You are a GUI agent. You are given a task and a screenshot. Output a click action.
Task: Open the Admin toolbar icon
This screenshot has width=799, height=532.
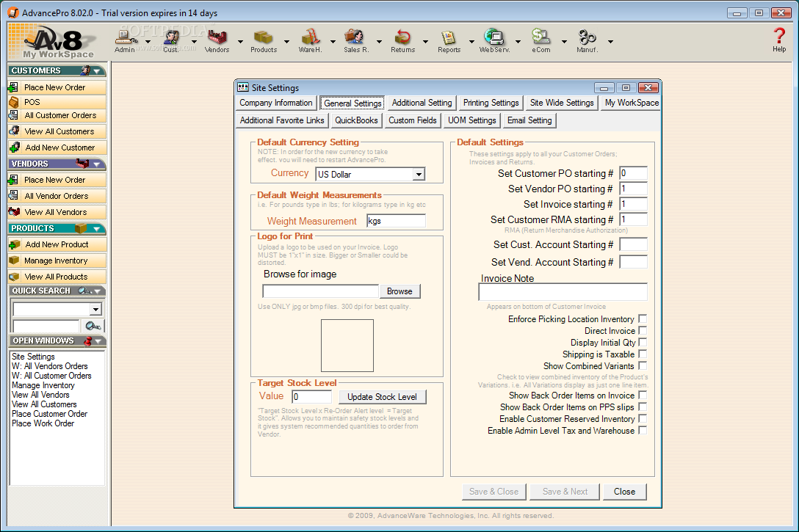(125, 41)
